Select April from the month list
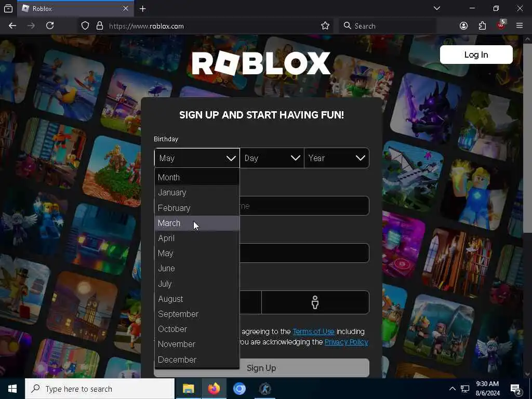This screenshot has height=399, width=532. 197,238
